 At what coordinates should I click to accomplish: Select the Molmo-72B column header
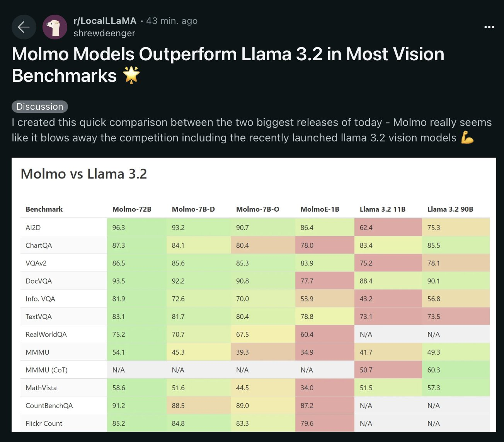(x=132, y=209)
